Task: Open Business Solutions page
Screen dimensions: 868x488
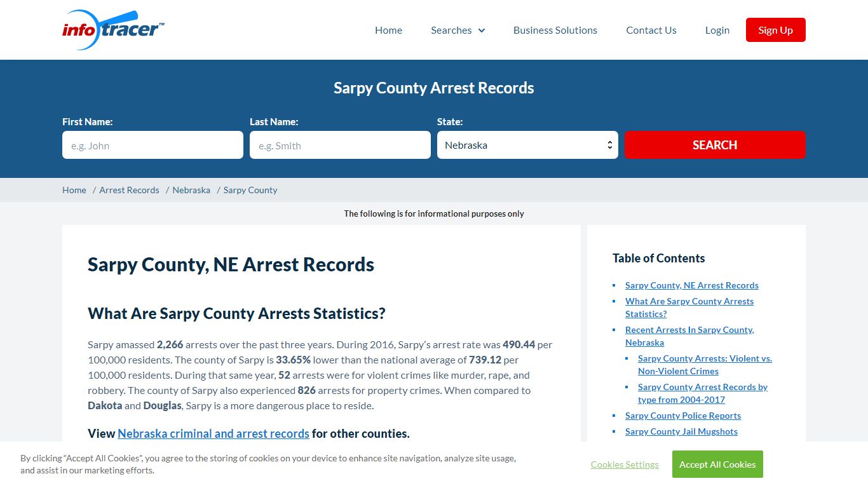Action: click(555, 30)
